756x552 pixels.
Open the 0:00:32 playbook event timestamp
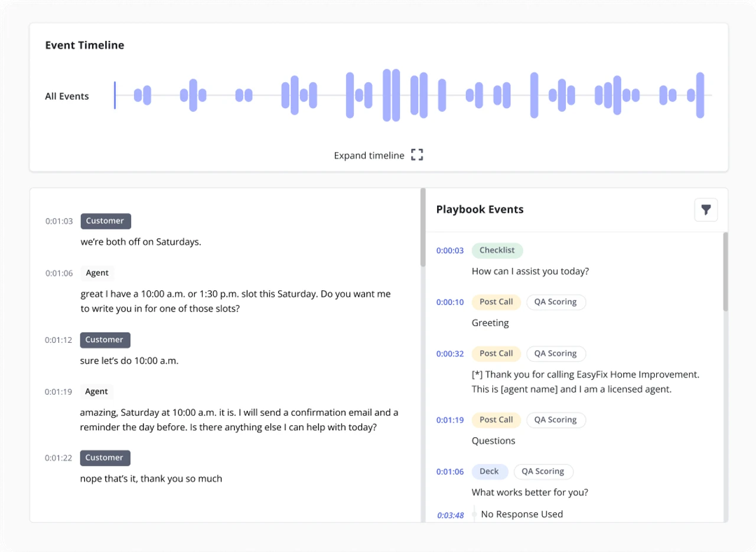click(x=450, y=354)
